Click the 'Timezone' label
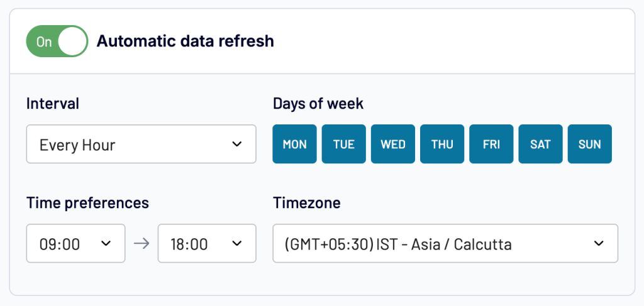644x306 pixels. [306, 202]
